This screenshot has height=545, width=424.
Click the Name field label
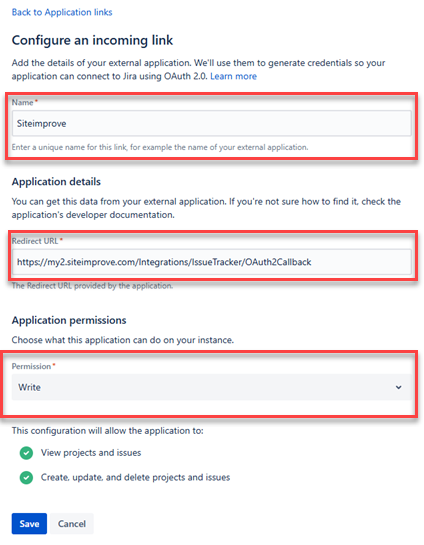pyautogui.click(x=22, y=102)
